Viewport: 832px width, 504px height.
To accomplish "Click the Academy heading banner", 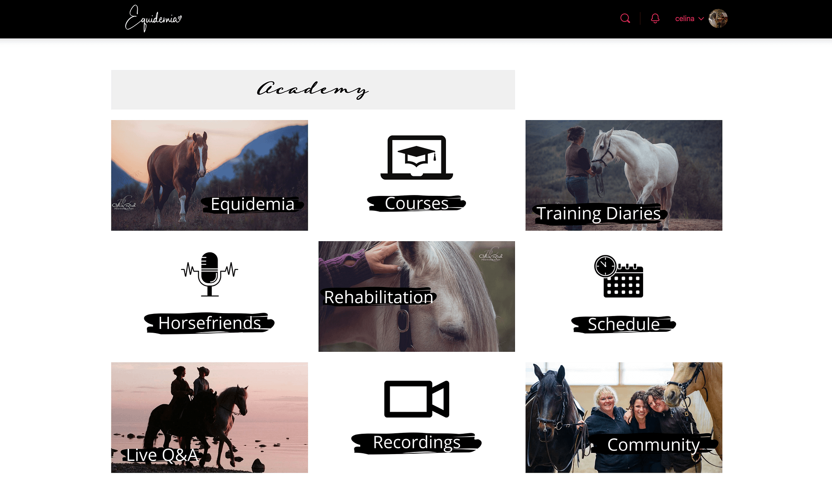I will (313, 89).
